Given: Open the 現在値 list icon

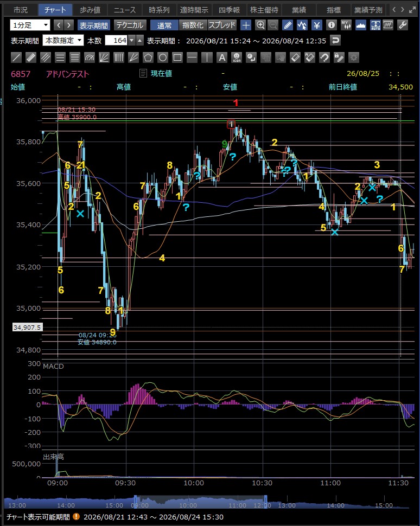Looking at the screenshot, I should pos(143,73).
